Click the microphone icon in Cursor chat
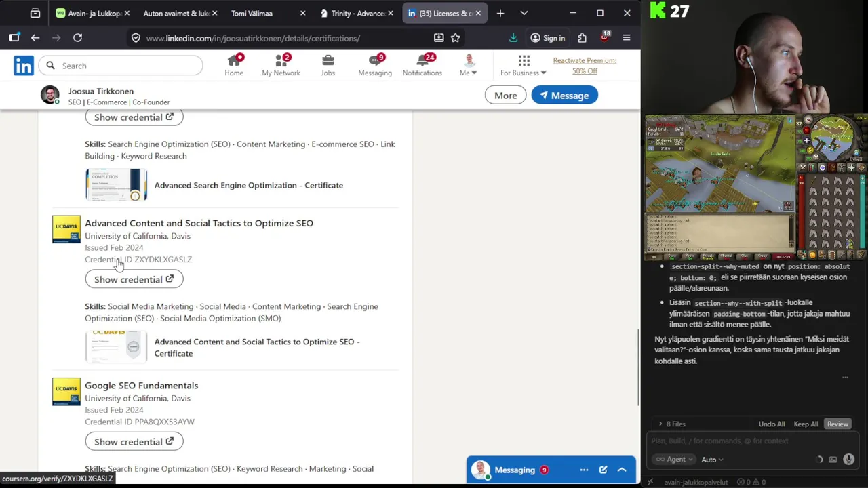 (x=848, y=460)
